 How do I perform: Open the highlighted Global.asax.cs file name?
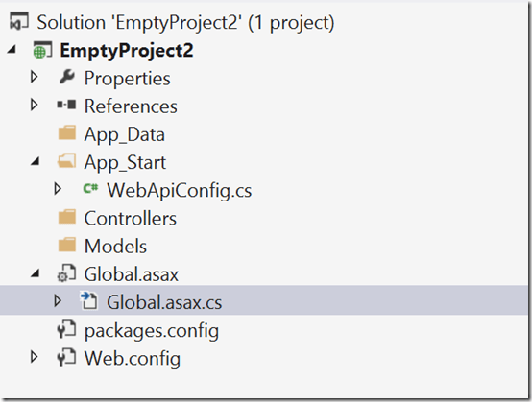[x=164, y=302]
